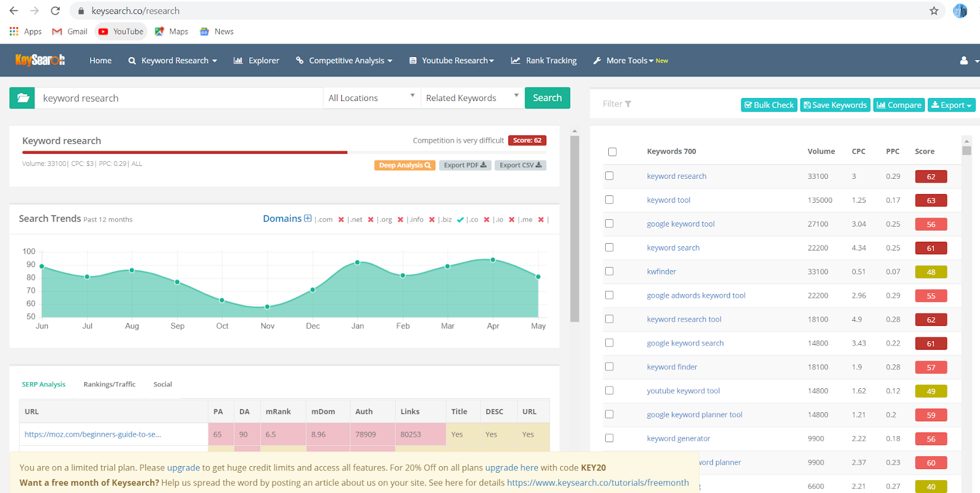Click the green folder icon beside search box
Image resolution: width=980 pixels, height=493 pixels.
22,98
